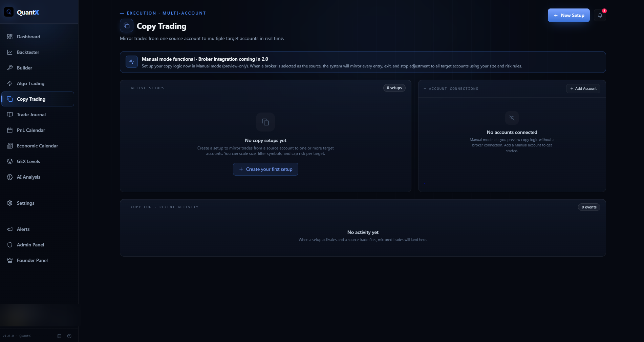This screenshot has height=342, width=644.
Task: Navigate to Builder
Action: (x=38, y=68)
